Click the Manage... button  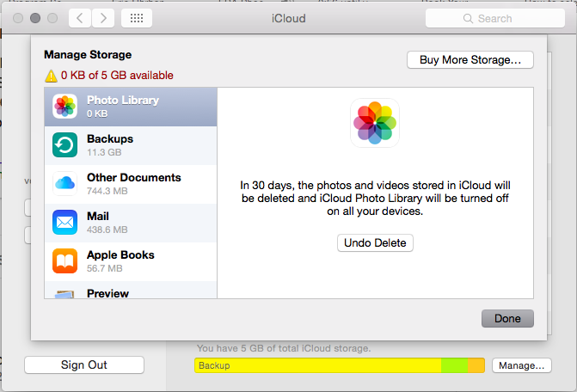pyautogui.click(x=521, y=365)
